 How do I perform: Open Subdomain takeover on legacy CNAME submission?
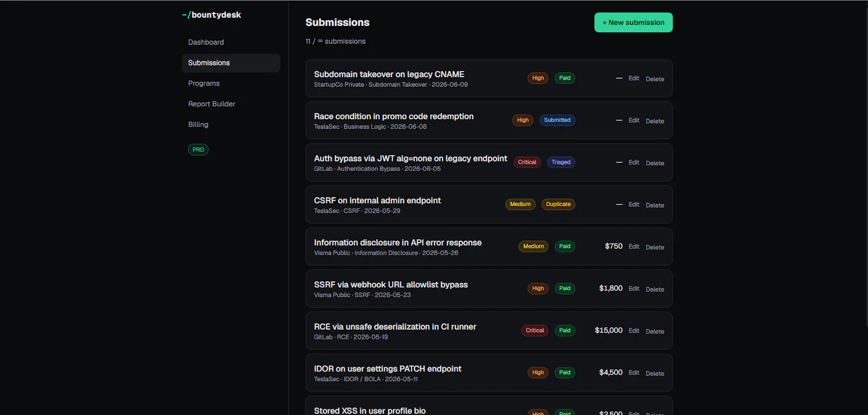[389, 74]
